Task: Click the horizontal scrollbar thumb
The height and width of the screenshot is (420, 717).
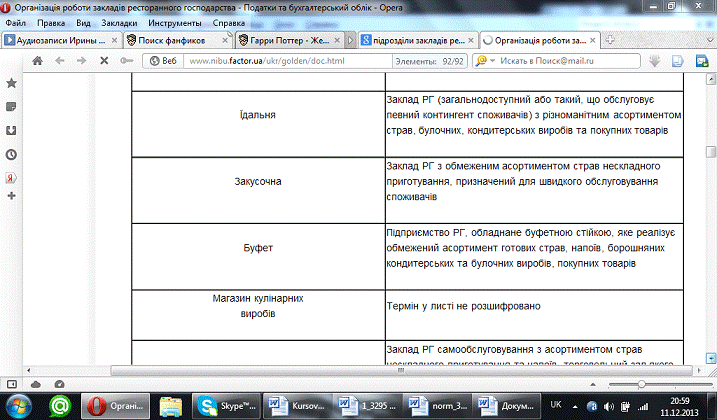Action: [x=401, y=370]
